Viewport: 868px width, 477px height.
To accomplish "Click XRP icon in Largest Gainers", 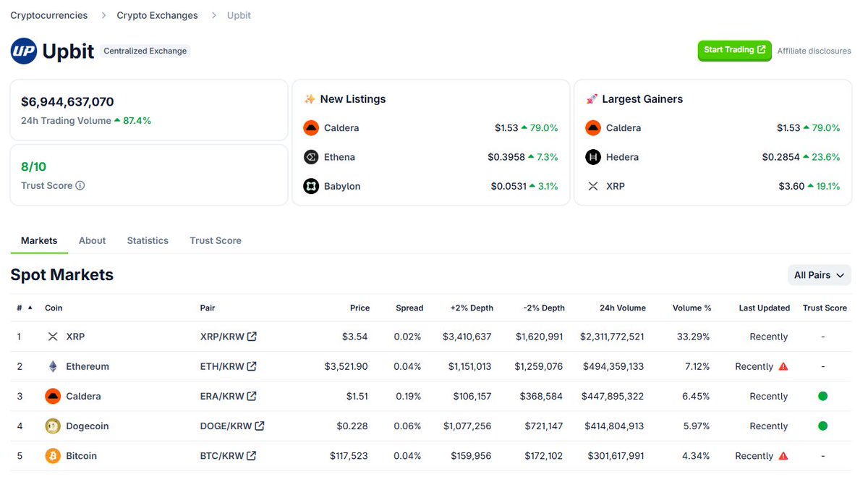I will [x=593, y=186].
